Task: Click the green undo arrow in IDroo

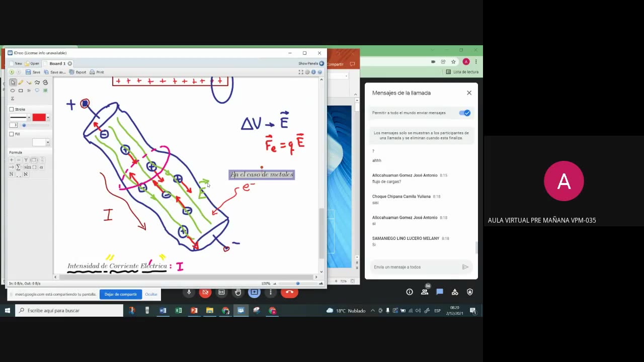Action: tap(12, 72)
